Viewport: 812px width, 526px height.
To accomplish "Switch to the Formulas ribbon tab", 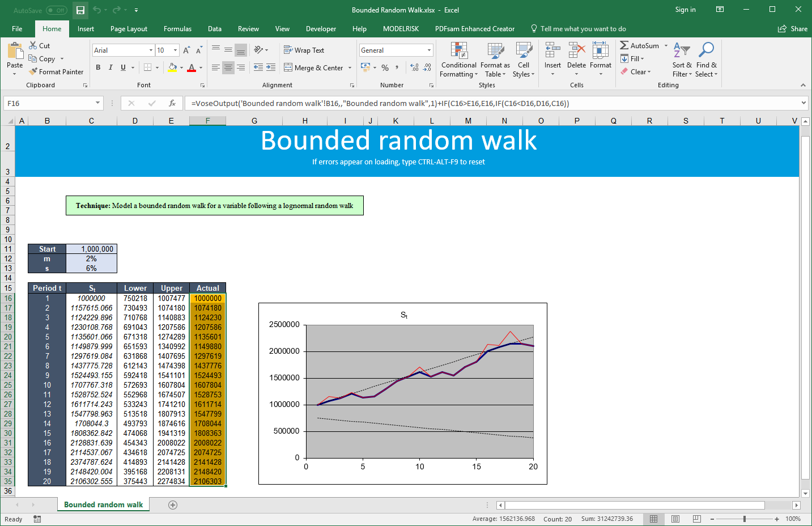I will [x=177, y=28].
